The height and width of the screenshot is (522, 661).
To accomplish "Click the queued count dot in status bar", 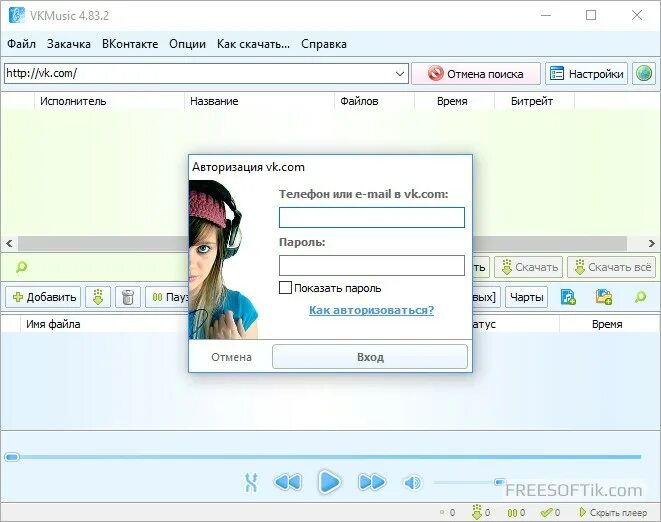I will click(442, 512).
